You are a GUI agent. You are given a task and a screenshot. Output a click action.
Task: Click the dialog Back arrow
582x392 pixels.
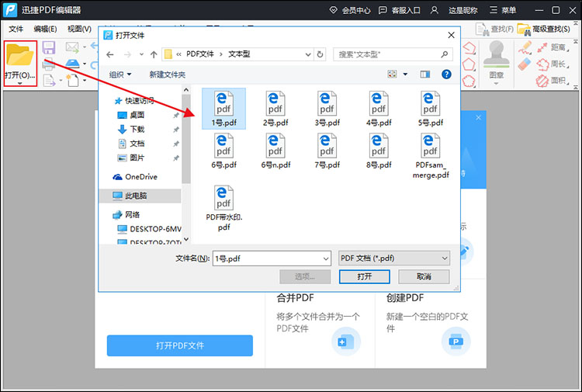(110, 54)
